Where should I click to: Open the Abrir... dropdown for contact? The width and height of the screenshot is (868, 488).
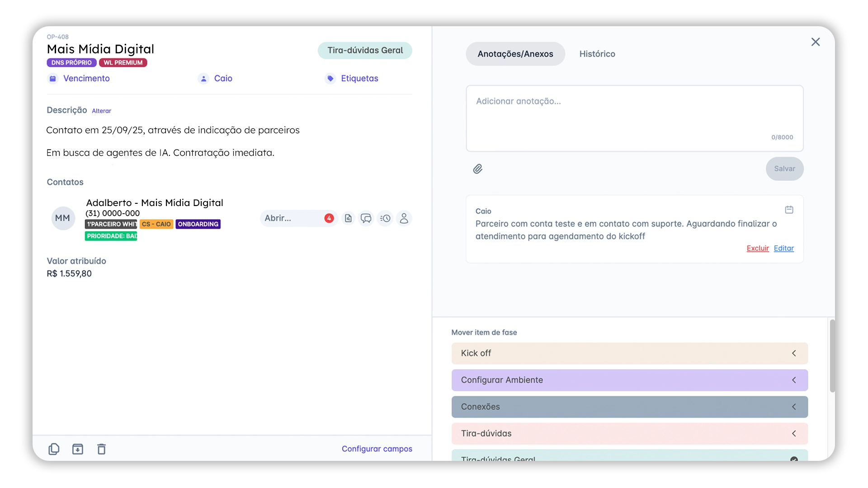(292, 218)
